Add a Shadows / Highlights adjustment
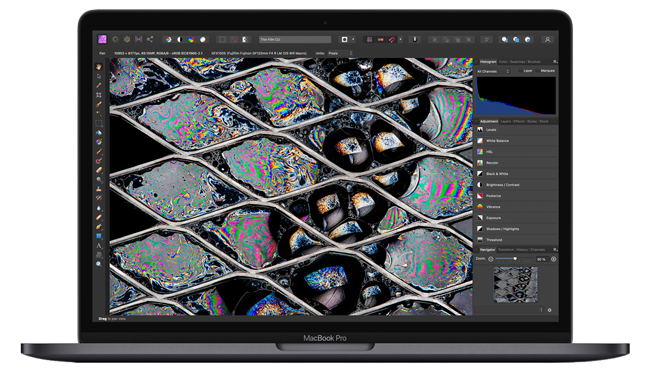650x372 pixels. tap(516, 229)
